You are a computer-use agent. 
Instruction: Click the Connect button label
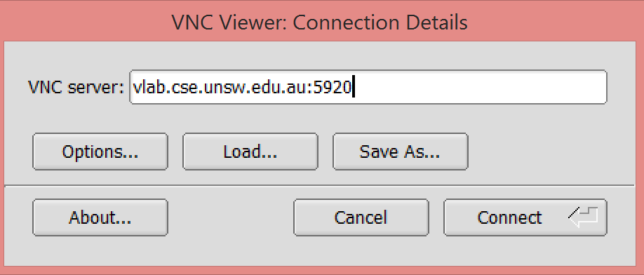click(509, 217)
